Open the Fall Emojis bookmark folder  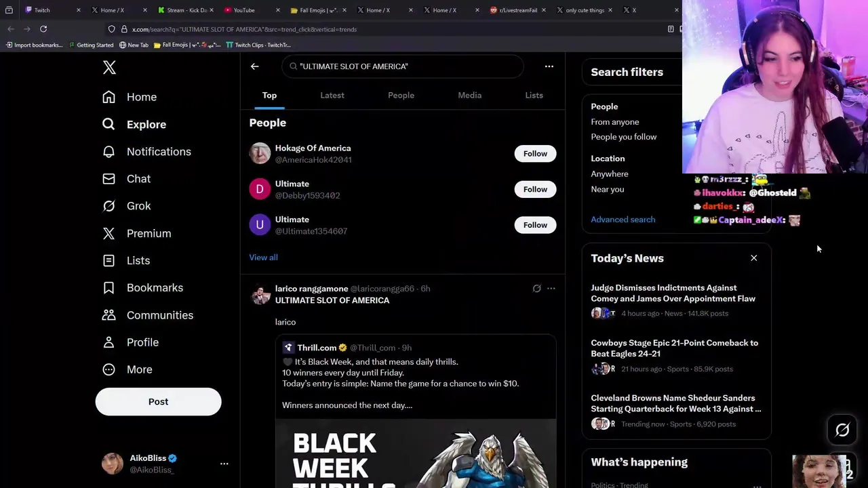187,45
